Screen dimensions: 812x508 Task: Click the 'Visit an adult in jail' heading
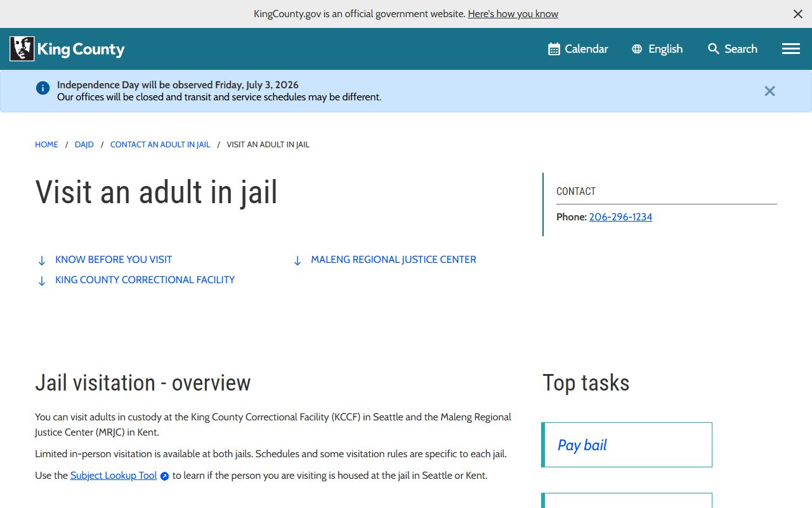(x=156, y=192)
